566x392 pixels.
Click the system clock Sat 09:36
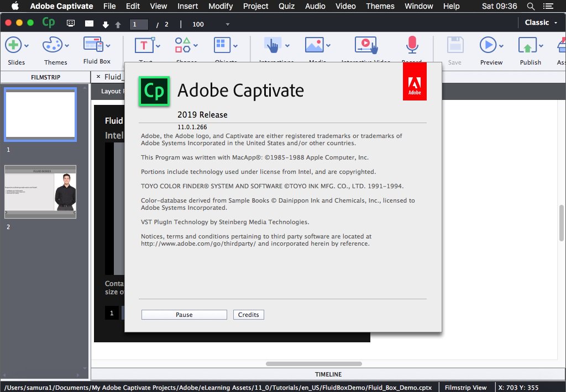pos(499,6)
